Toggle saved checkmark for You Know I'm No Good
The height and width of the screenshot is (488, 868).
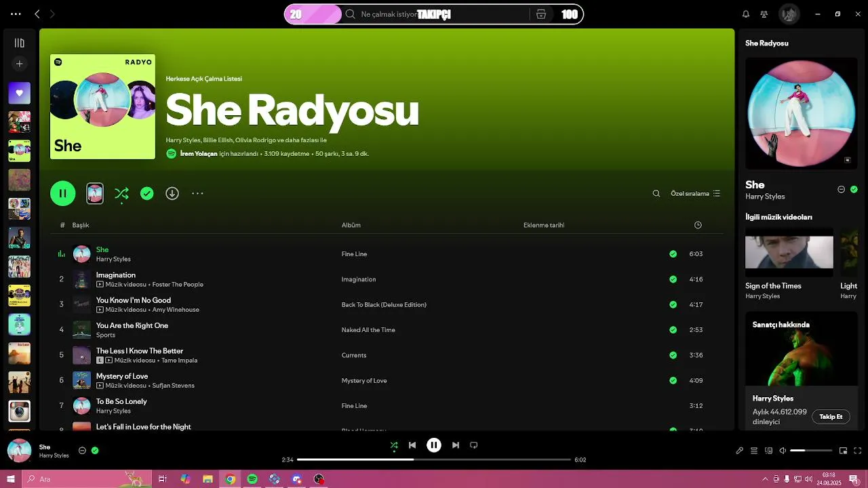coord(673,305)
